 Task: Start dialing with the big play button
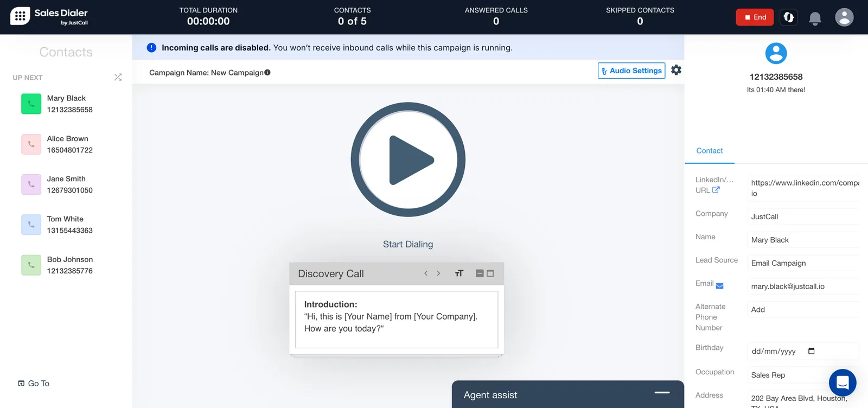pos(408,160)
